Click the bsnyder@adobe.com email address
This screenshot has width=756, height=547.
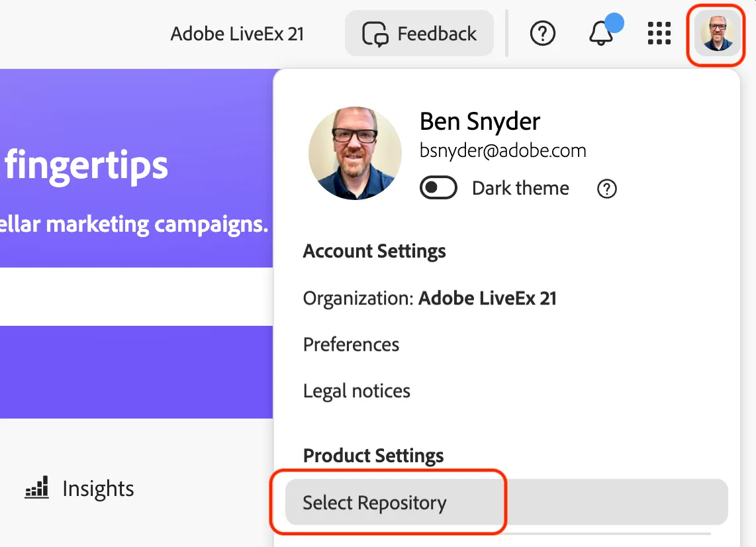point(503,150)
